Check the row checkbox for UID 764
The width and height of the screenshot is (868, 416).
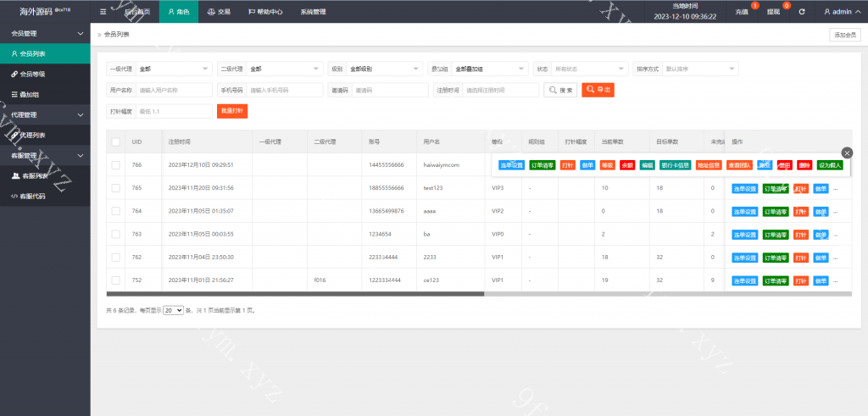pos(115,211)
